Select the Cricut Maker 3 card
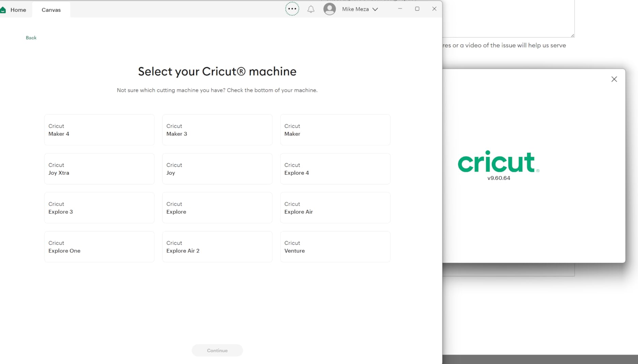 (217, 130)
